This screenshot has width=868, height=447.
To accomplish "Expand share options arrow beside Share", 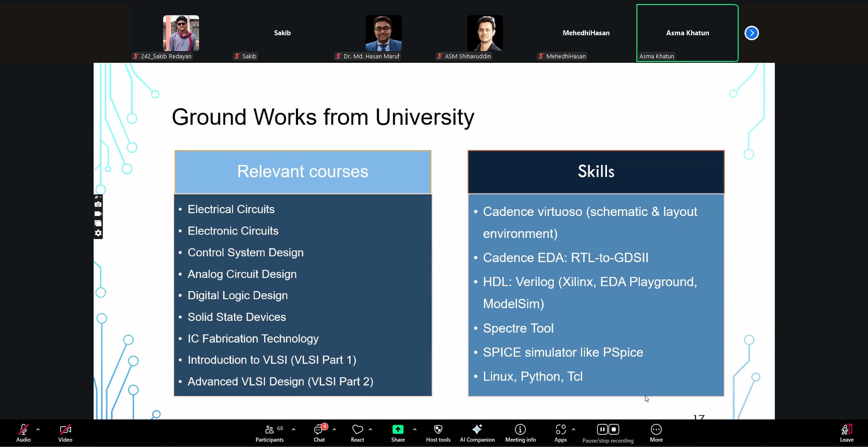I will tap(415, 429).
